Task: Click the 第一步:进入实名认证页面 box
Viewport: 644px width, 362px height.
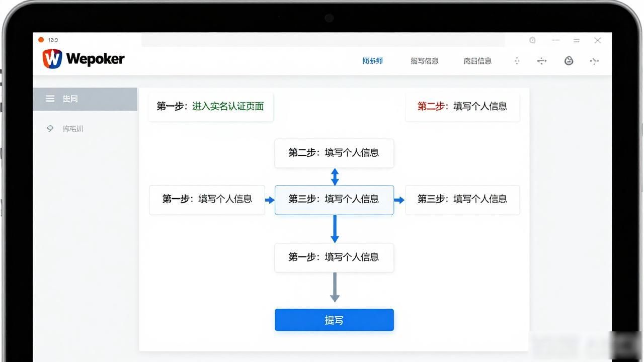Action: tap(210, 107)
